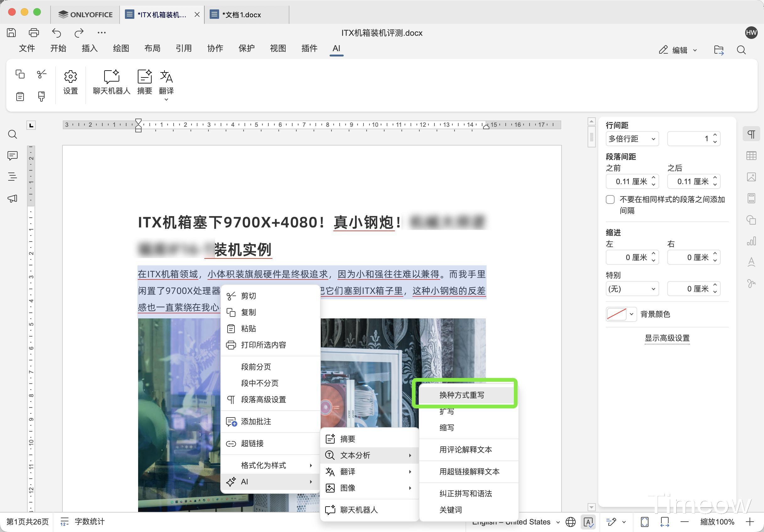Click the 显示高级设置 link

click(x=667, y=338)
